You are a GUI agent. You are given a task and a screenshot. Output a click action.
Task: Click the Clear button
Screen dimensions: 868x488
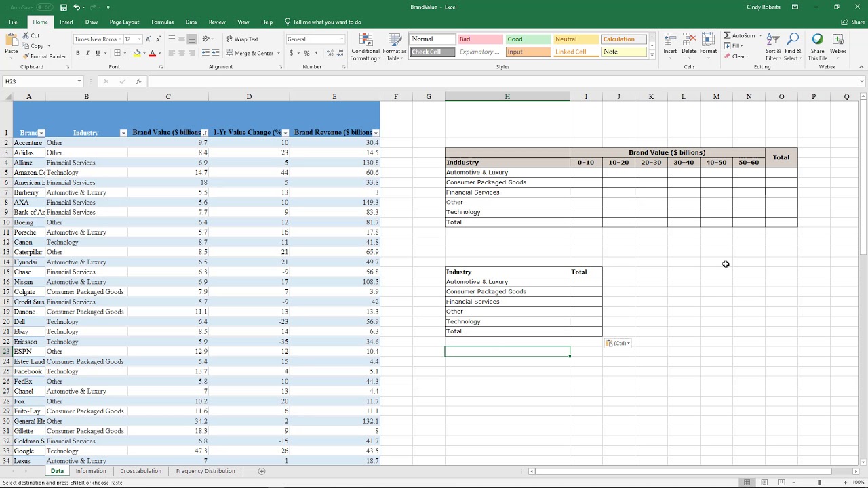(736, 56)
